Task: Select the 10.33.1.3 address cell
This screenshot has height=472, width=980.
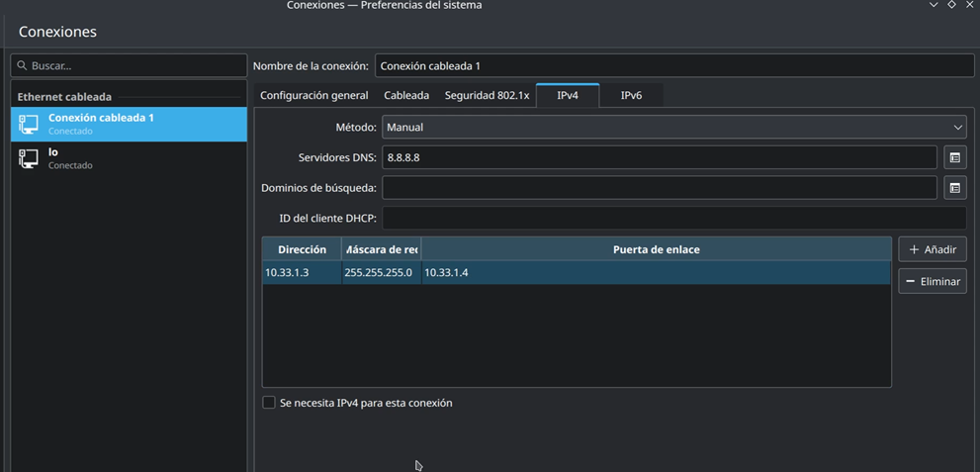Action: pyautogui.click(x=301, y=272)
